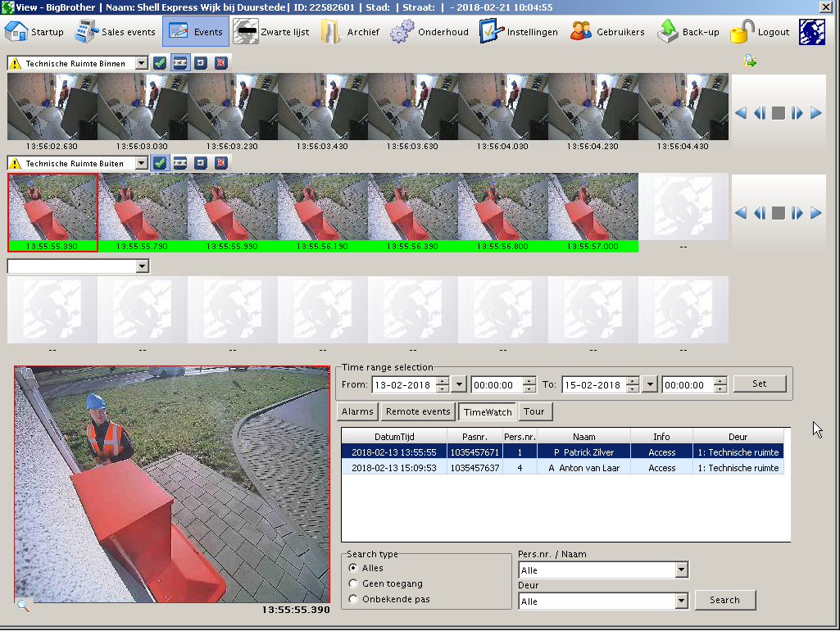This screenshot has width=840, height=631.
Task: Open the Sales events register icon
Action: click(86, 32)
